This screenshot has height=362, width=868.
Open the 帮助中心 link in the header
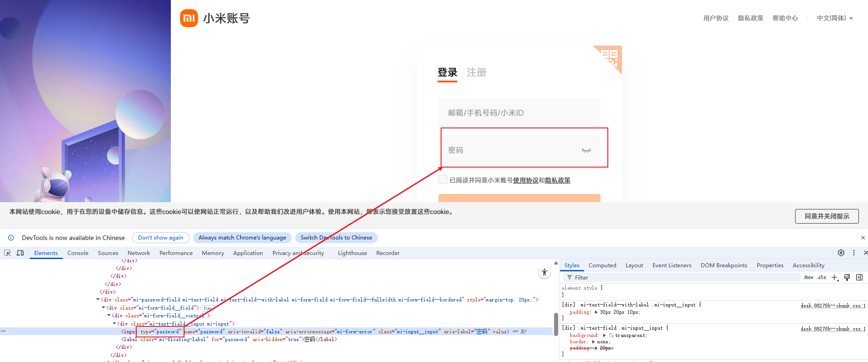(785, 18)
